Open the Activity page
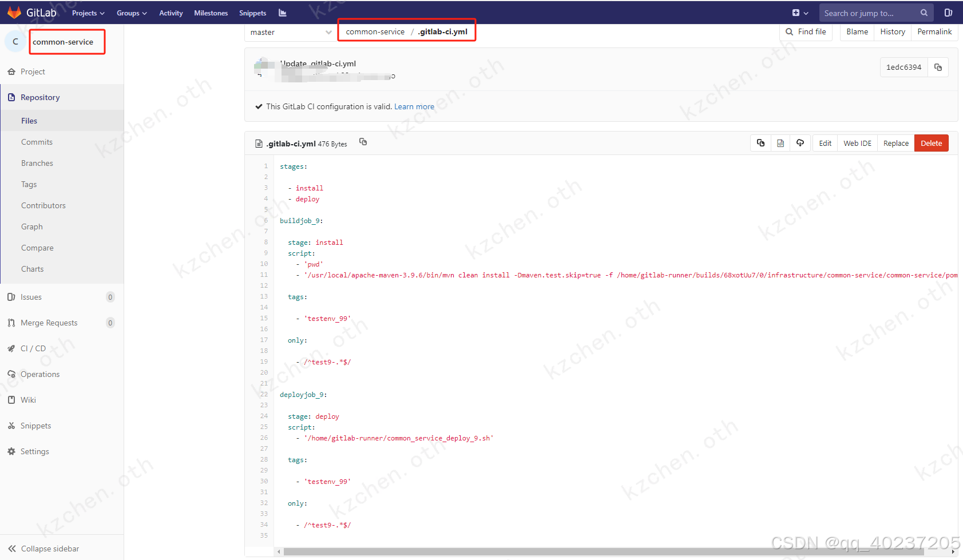This screenshot has height=560, width=963. (x=171, y=13)
